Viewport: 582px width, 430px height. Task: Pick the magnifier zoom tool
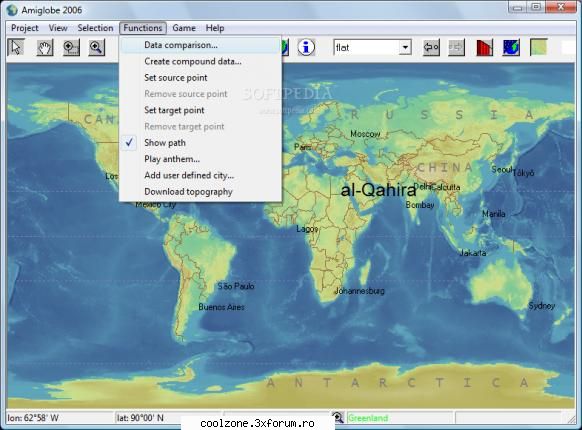97,48
